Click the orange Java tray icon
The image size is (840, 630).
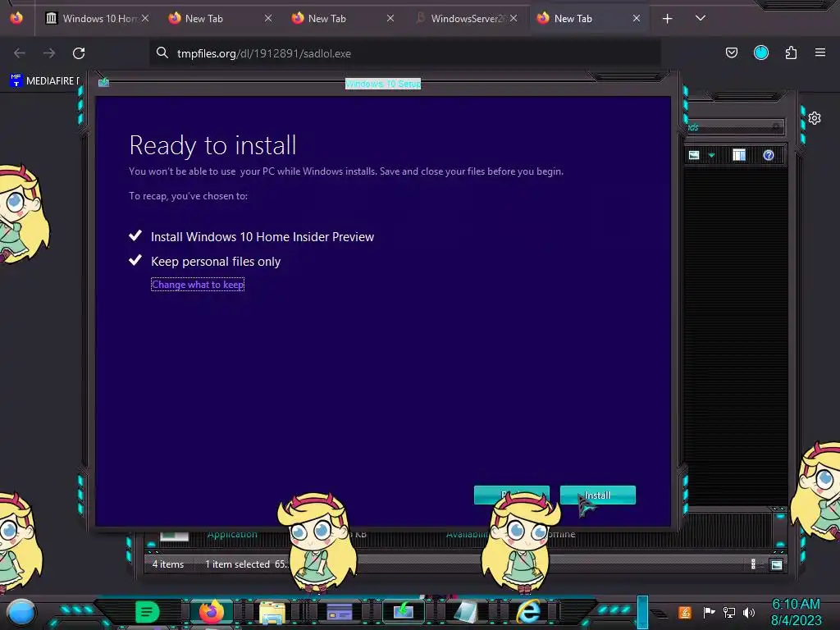(685, 612)
